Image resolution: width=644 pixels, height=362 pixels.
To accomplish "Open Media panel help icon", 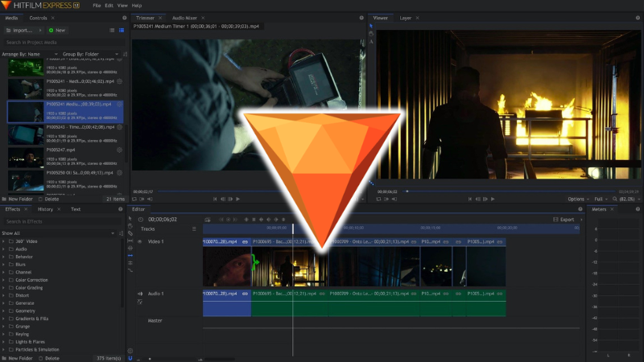I will point(125,18).
